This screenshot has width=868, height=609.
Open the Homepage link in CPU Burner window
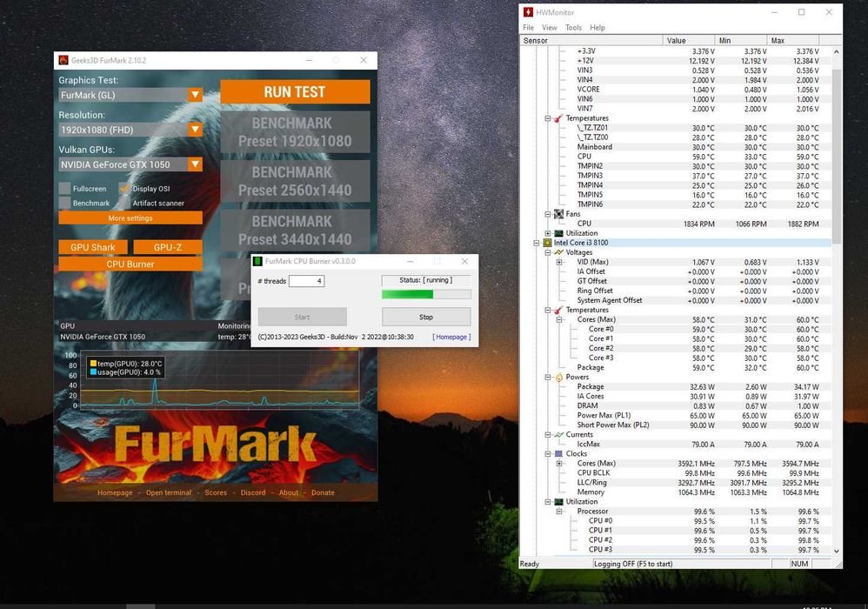pos(451,337)
